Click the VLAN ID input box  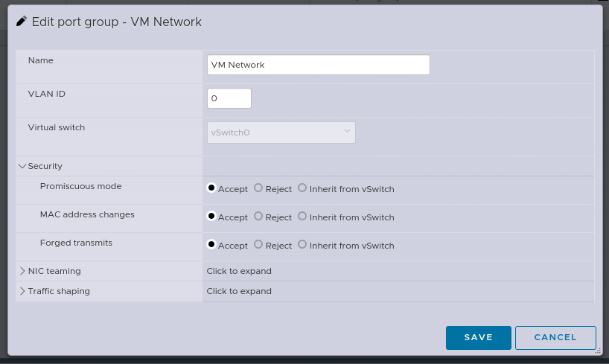[x=229, y=98]
